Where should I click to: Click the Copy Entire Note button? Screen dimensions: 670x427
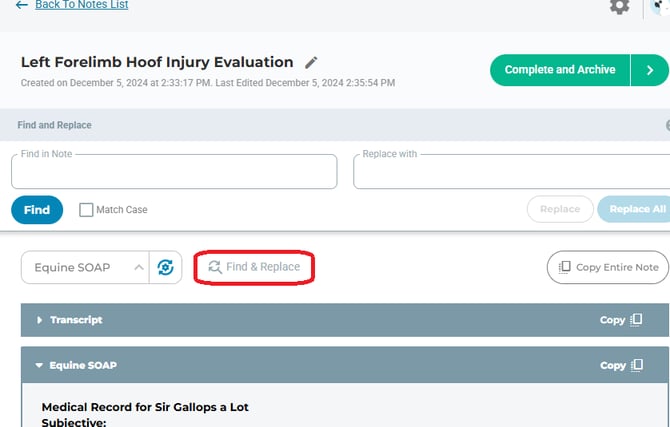[607, 267]
